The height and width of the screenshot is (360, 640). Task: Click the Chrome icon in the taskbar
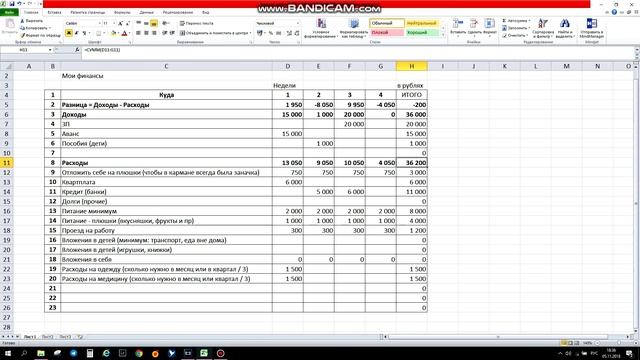click(139, 353)
